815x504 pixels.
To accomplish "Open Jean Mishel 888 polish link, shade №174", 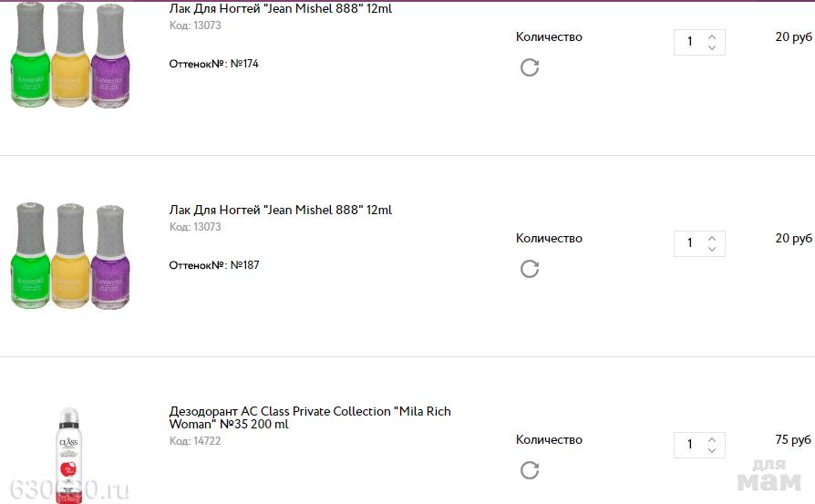I will (281, 9).
